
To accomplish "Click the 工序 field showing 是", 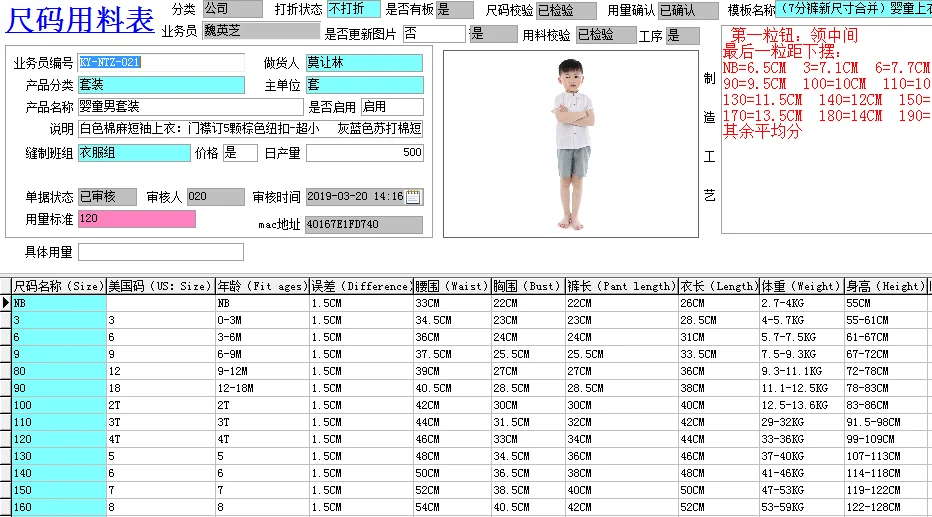I will point(682,36).
